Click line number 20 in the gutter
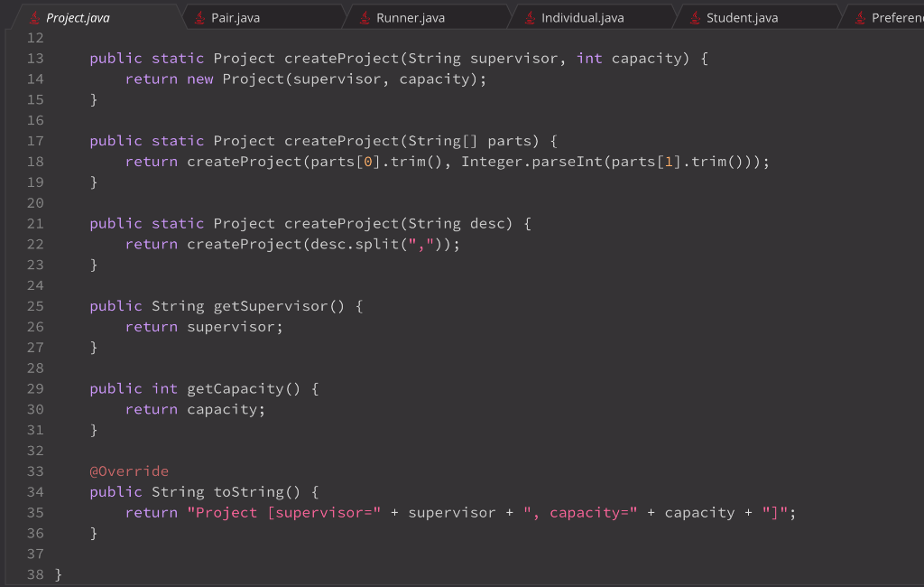924x587 pixels. click(35, 202)
